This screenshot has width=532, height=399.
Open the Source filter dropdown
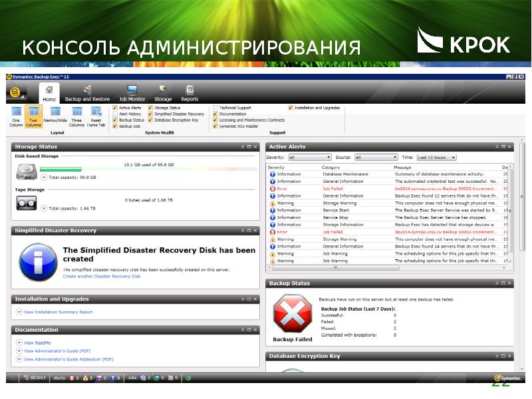click(376, 158)
